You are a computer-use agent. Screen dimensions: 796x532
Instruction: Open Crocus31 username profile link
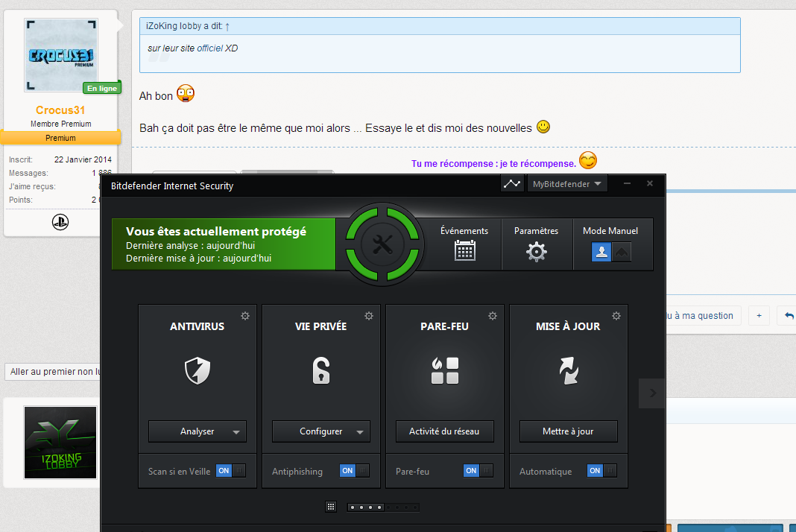pyautogui.click(x=60, y=110)
